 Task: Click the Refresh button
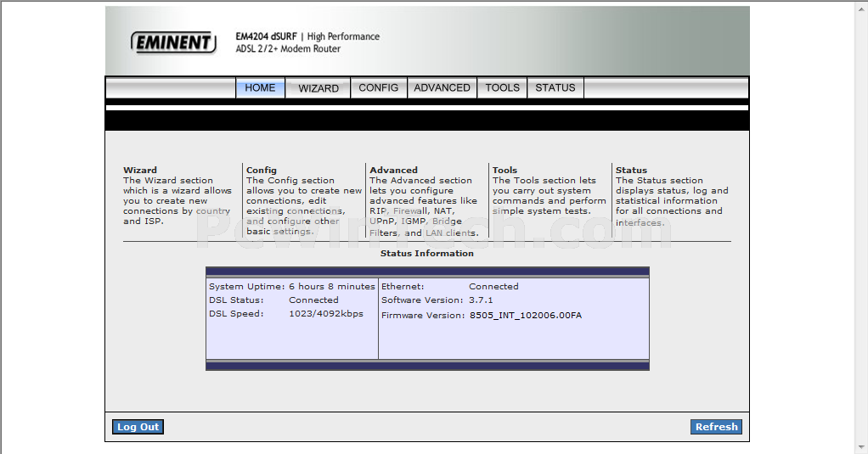[716, 427]
